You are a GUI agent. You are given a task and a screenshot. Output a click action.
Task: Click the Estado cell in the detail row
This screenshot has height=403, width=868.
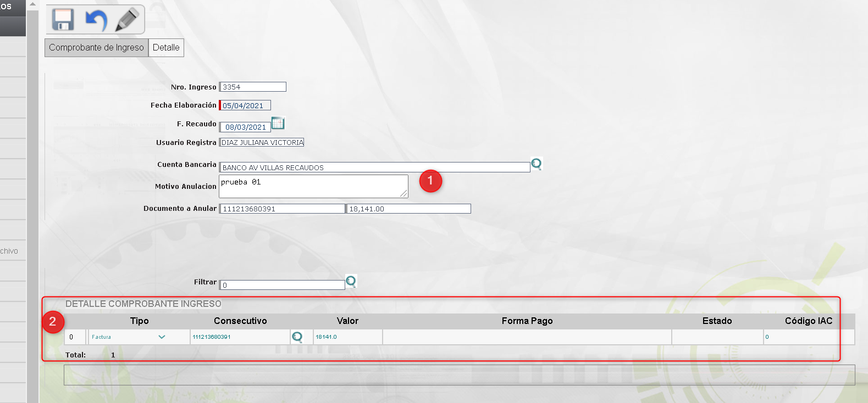click(717, 337)
